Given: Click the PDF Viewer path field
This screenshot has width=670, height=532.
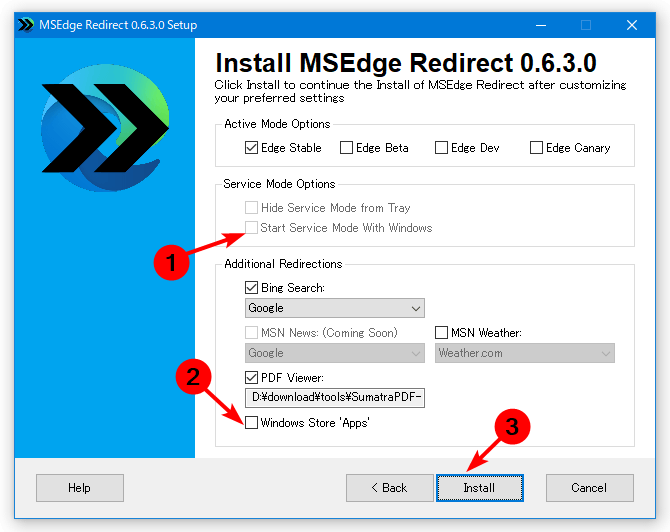Looking at the screenshot, I should point(335,398).
